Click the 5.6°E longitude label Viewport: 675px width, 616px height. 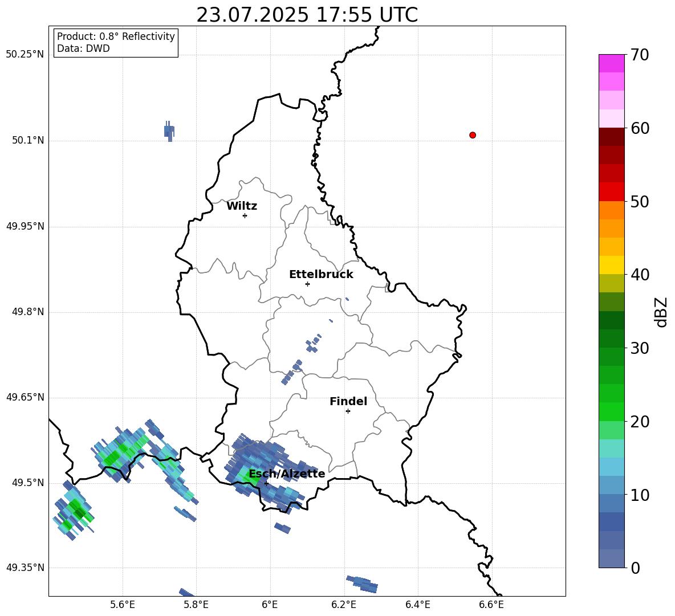pyautogui.click(x=123, y=605)
